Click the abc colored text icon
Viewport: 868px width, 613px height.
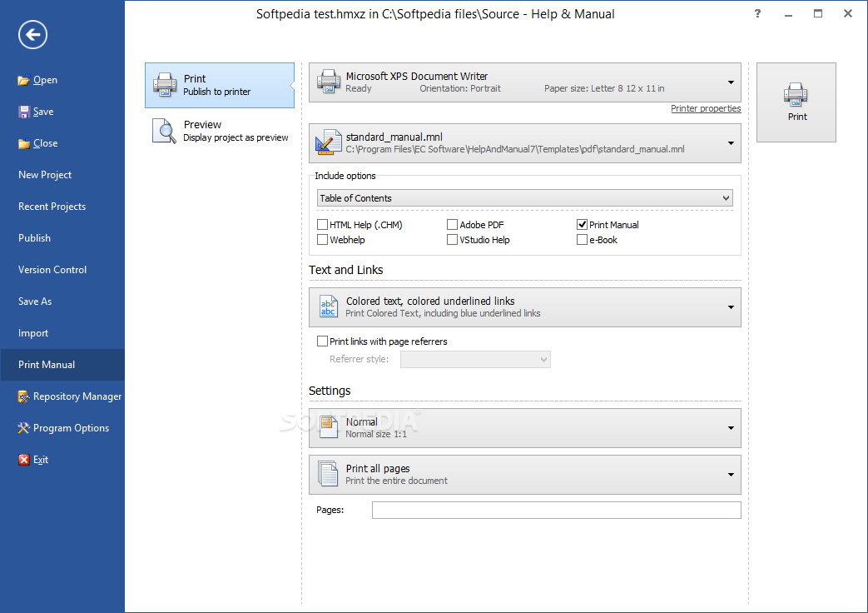[328, 306]
